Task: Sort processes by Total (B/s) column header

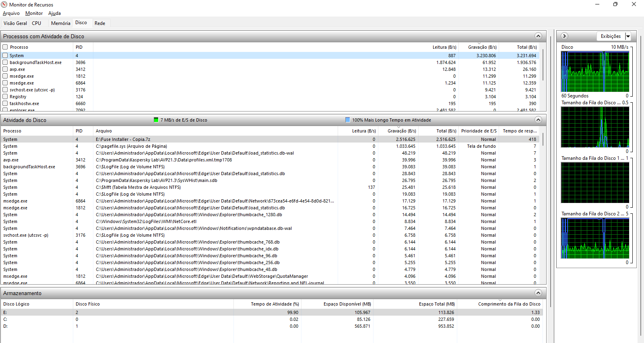Action: click(527, 47)
